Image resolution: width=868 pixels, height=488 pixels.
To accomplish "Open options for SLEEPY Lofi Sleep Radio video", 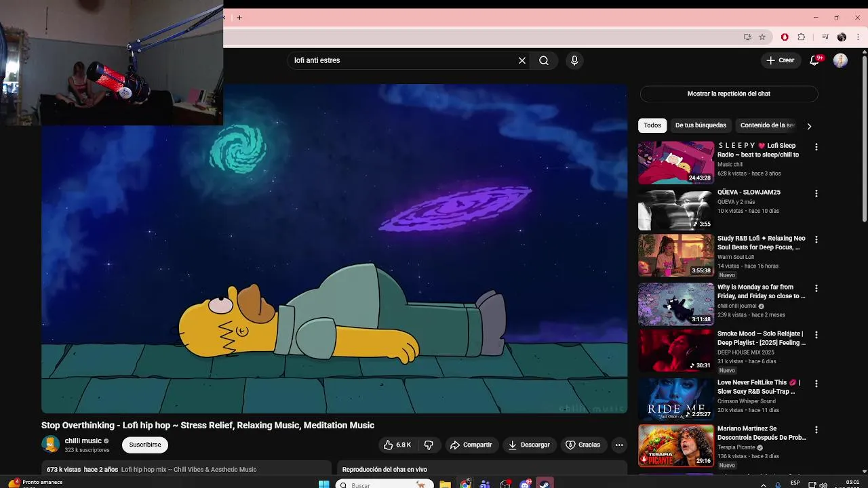I will point(816,146).
